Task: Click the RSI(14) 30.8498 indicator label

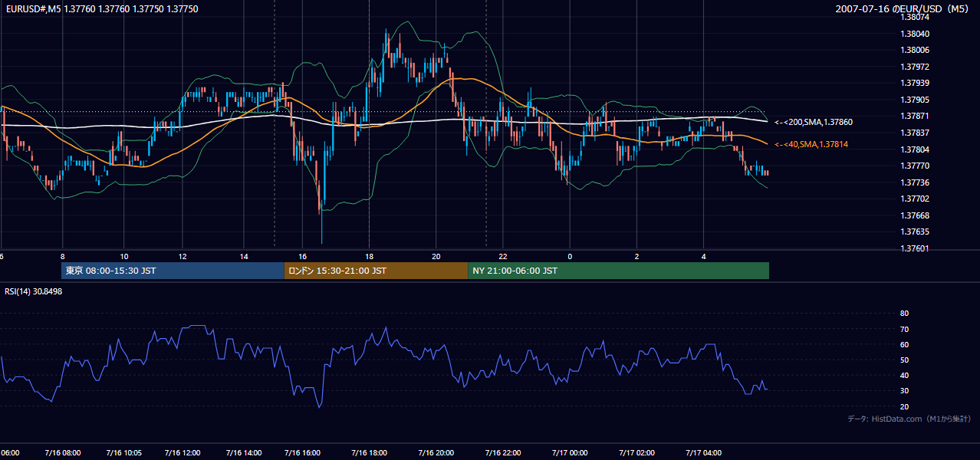Action: click(34, 291)
